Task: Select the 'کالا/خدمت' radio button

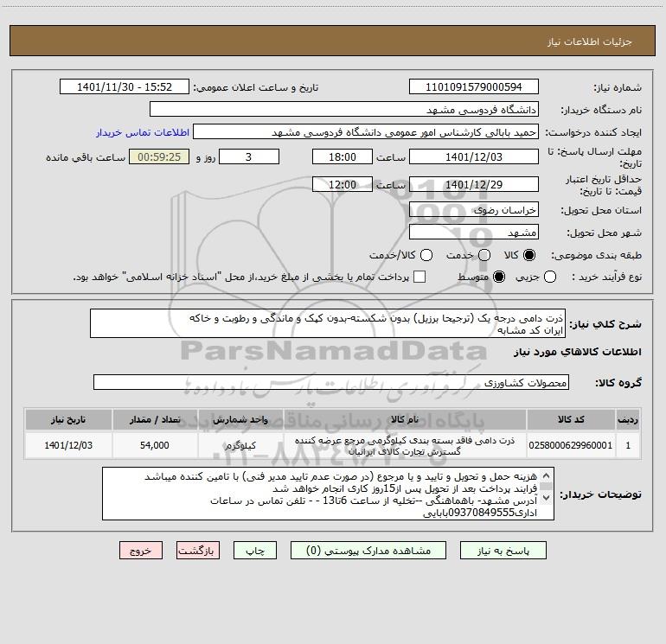Action: pyautogui.click(x=426, y=255)
